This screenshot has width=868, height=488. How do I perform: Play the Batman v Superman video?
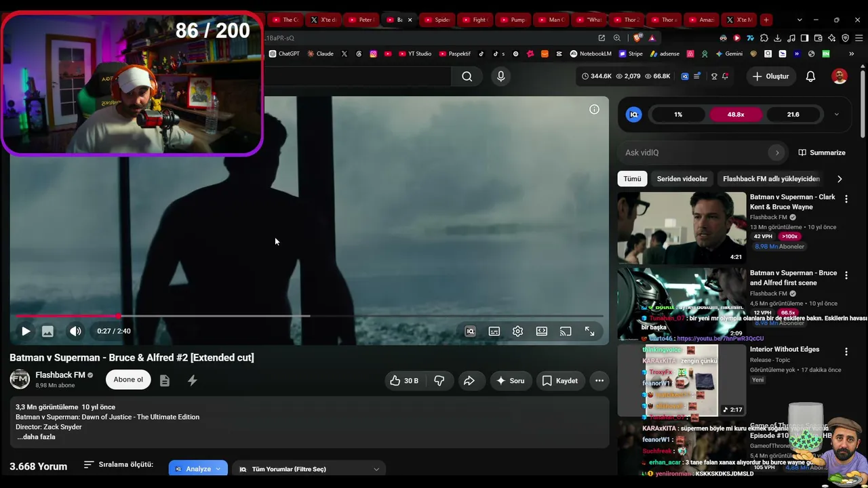point(26,331)
